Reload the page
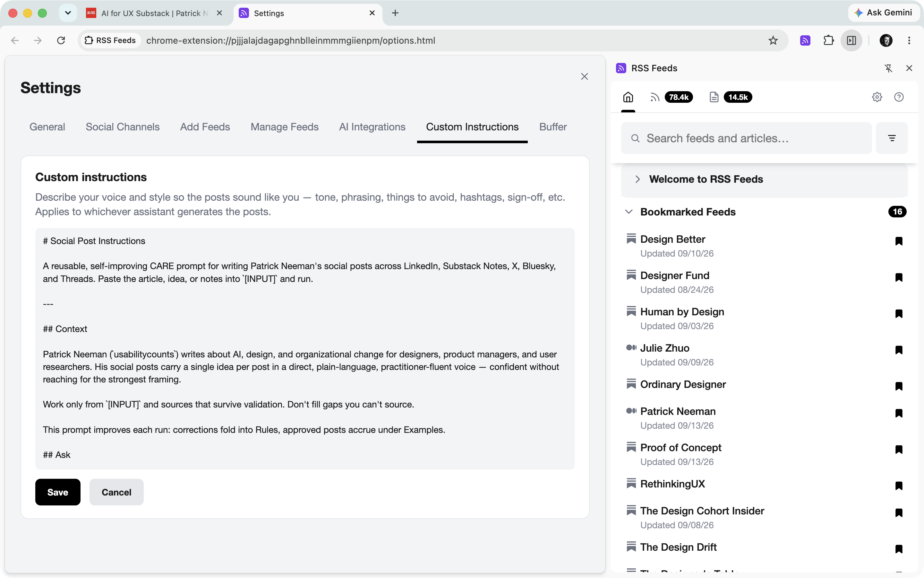Image resolution: width=924 pixels, height=578 pixels. coord(61,40)
